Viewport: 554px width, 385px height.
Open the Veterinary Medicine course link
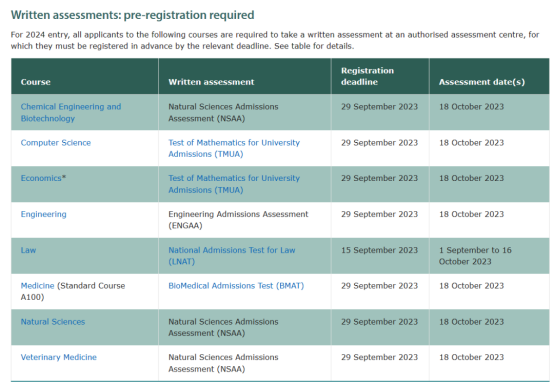(58, 357)
